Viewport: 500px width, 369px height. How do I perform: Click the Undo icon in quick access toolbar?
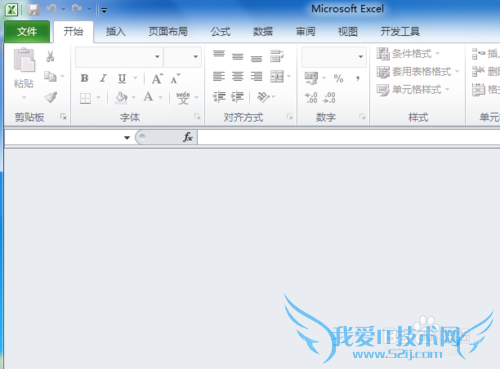tap(52, 9)
